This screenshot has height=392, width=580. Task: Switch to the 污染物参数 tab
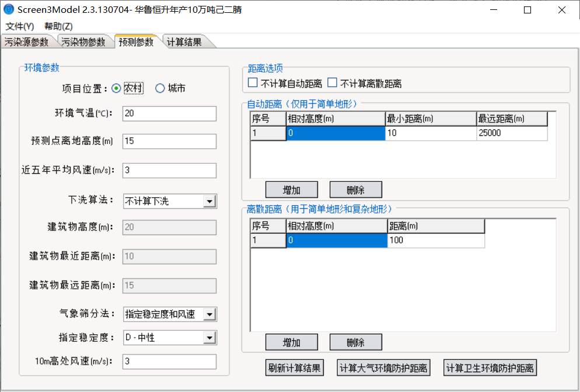(x=84, y=42)
